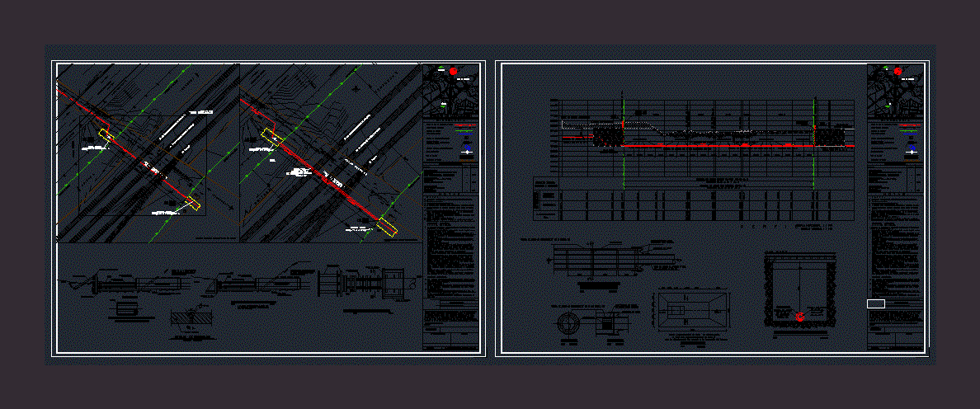Viewport: 980px width, 409px height.
Task: Click the red circle marker on left sheet's location map
Action: click(453, 71)
